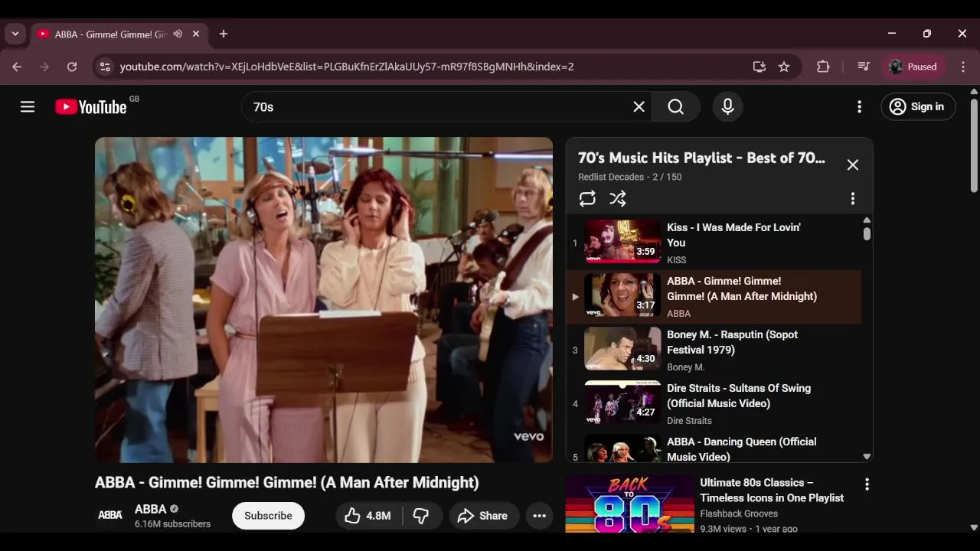The height and width of the screenshot is (551, 980).
Task: Click Ultimate 80s Classics video title
Action: [x=772, y=491]
